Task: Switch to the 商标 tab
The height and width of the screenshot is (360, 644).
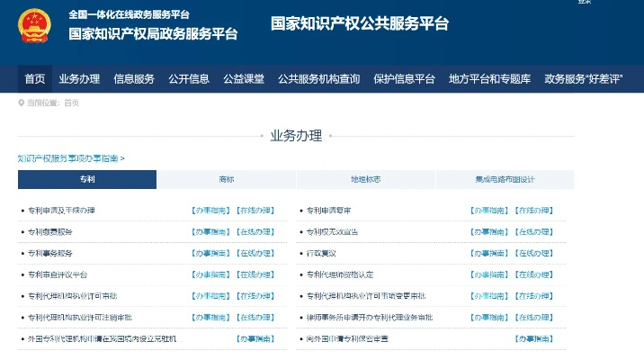Action: click(x=226, y=179)
